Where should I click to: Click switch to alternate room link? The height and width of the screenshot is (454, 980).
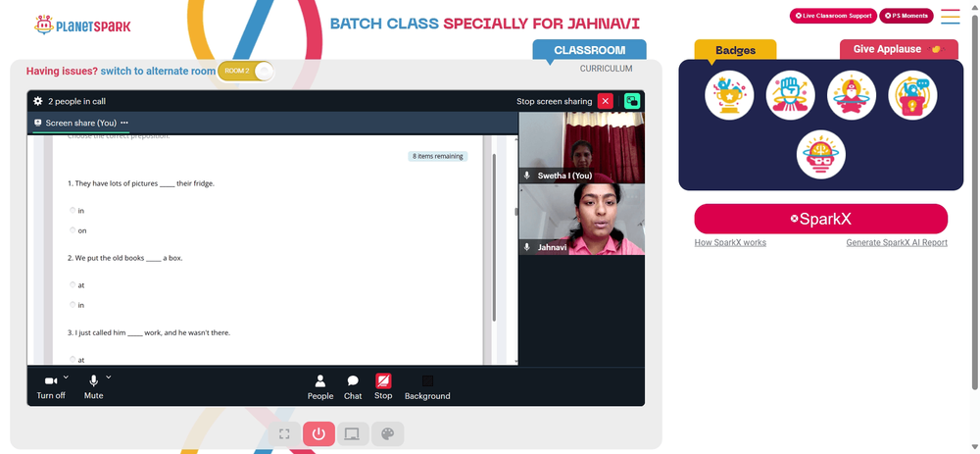(x=158, y=72)
